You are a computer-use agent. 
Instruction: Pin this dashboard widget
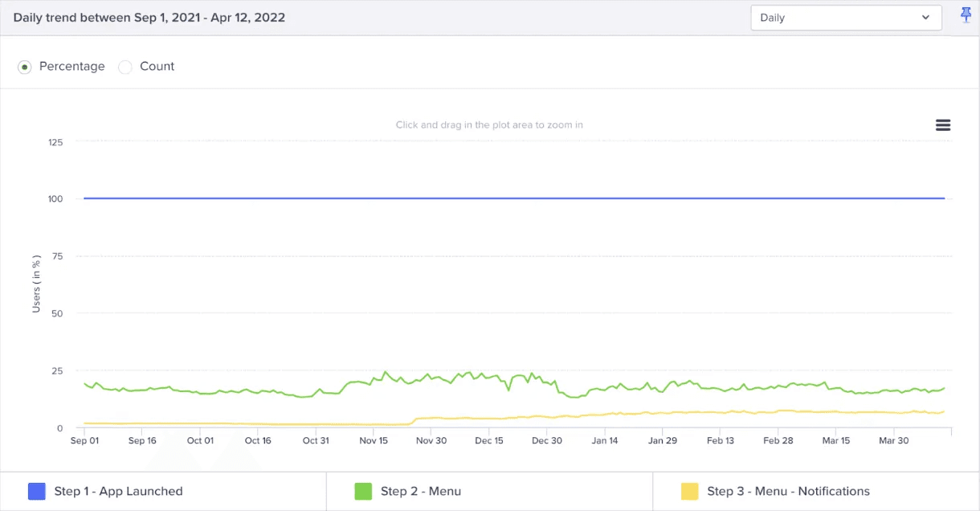[966, 15]
